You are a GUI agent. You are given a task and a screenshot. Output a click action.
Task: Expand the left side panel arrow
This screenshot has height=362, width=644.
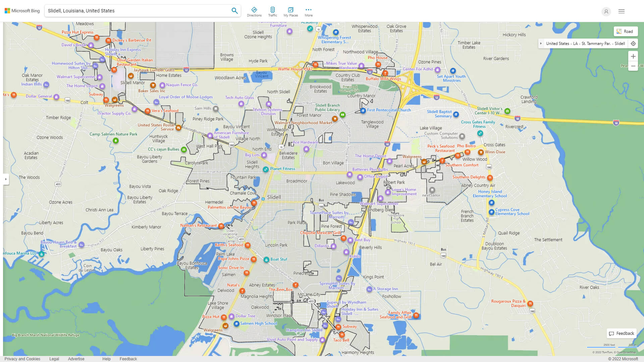click(6, 179)
